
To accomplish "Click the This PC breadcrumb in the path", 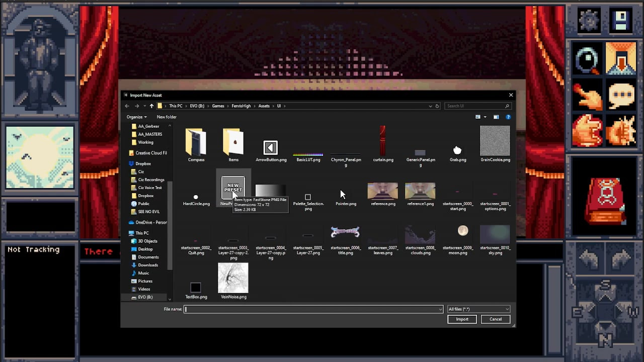I will (176, 106).
